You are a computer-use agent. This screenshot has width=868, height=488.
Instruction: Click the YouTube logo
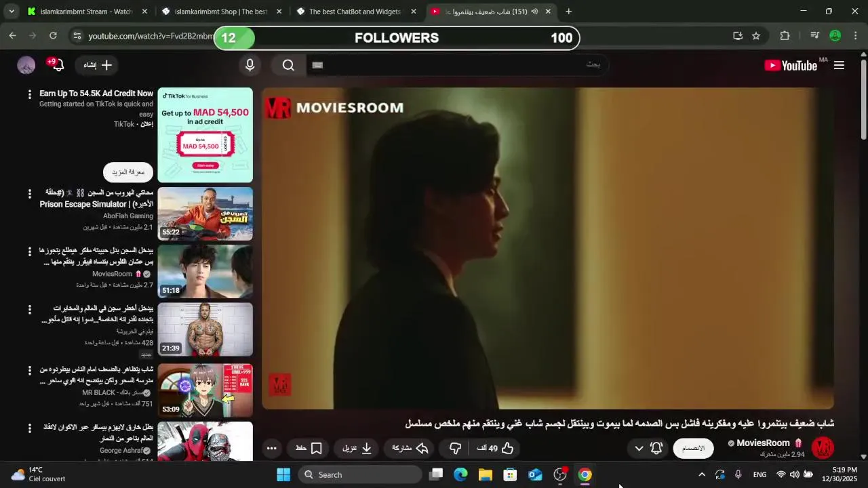(x=791, y=65)
